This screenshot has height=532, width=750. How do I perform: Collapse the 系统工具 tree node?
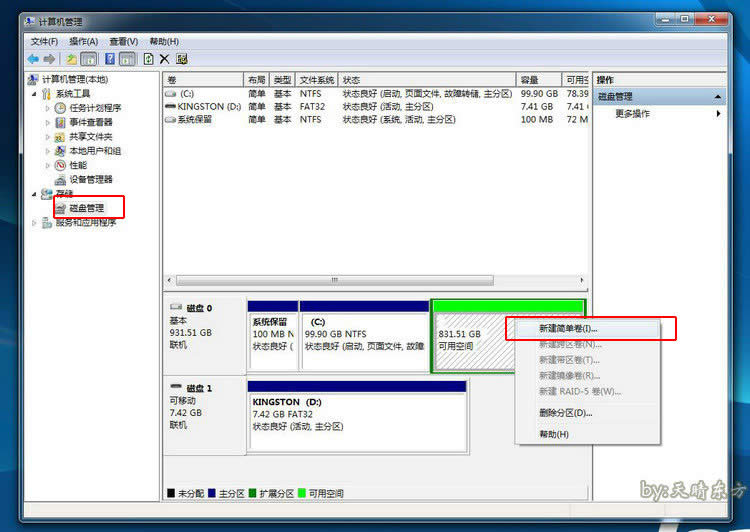click(34, 94)
